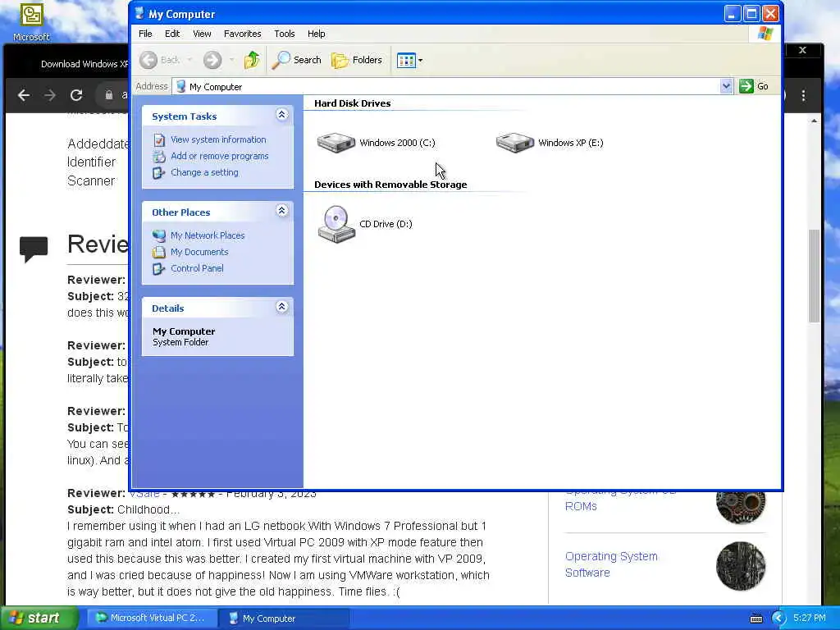Click the Windows flag logo in menu bar
Image resolution: width=840 pixels, height=630 pixels.
[x=765, y=34]
